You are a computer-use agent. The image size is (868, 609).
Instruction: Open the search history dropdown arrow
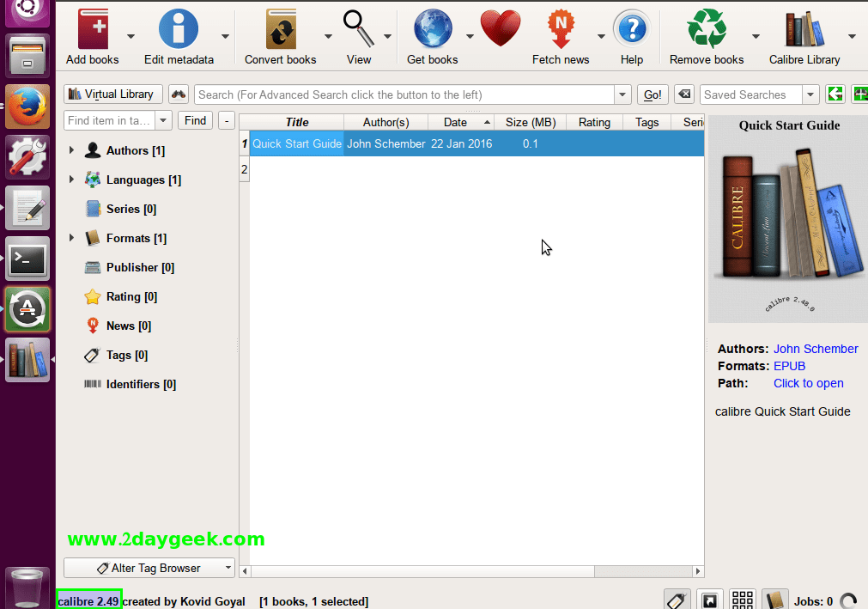point(622,94)
